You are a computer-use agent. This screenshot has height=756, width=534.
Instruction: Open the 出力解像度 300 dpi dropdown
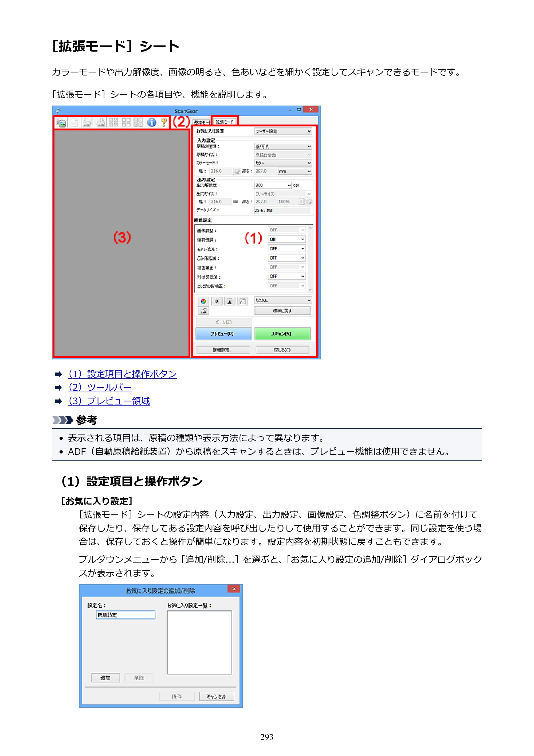pos(273,185)
